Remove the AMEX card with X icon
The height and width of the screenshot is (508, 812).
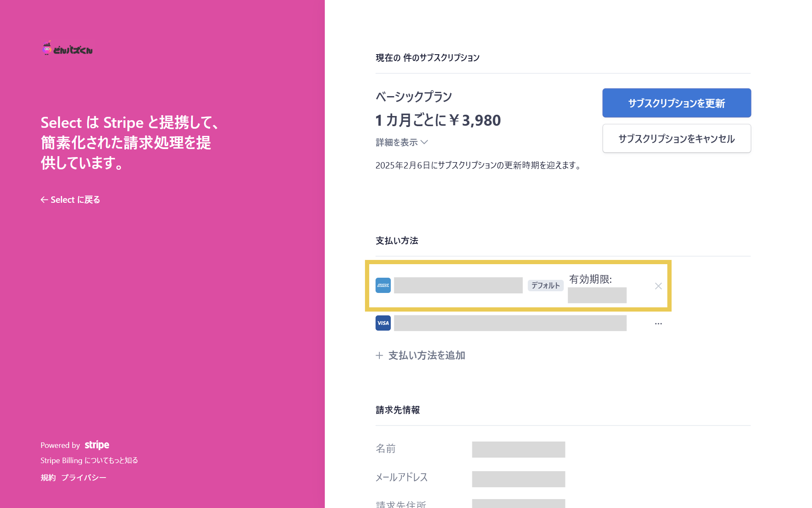(658, 286)
